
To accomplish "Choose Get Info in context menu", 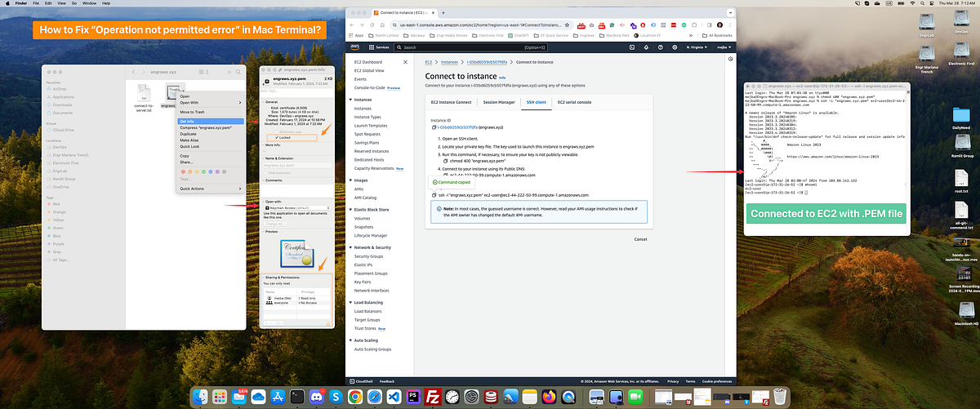I will [x=210, y=121].
